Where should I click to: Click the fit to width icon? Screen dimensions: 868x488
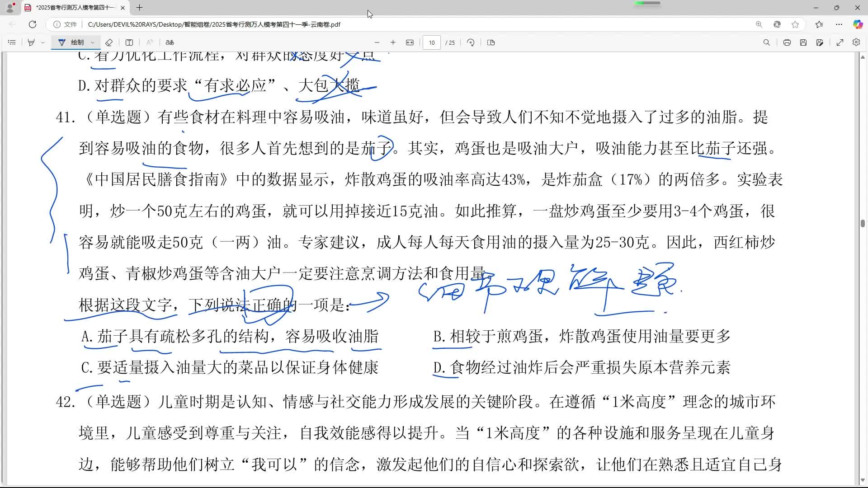tap(410, 42)
